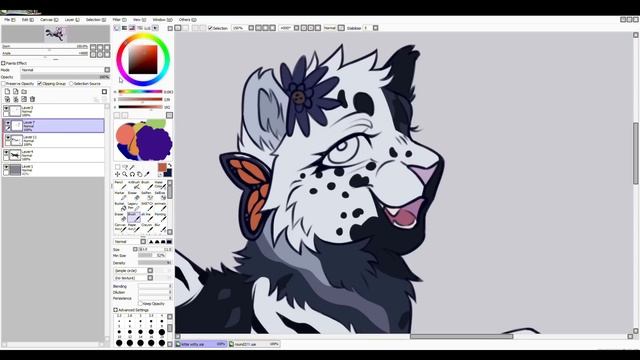Select the Zoom magnifier tool
640x360 pixels.
(125, 174)
